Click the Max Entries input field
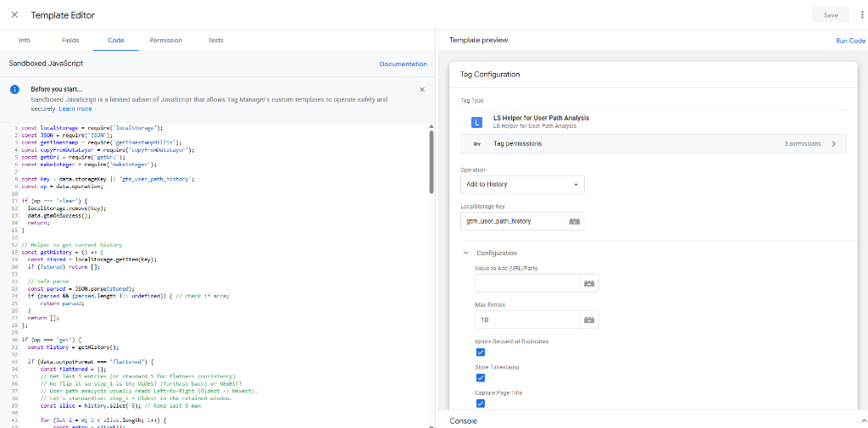The image size is (868, 428). tap(526, 320)
